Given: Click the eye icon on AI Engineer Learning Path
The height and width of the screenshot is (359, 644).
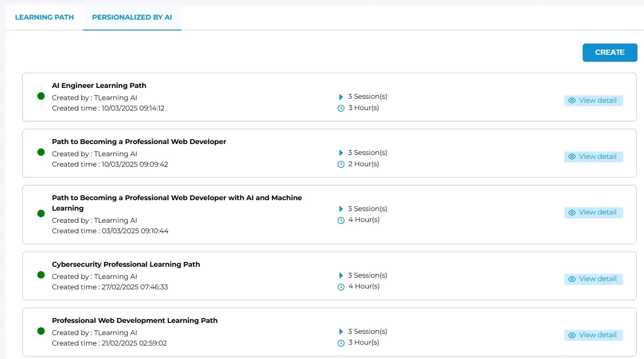Looking at the screenshot, I should click(x=571, y=101).
